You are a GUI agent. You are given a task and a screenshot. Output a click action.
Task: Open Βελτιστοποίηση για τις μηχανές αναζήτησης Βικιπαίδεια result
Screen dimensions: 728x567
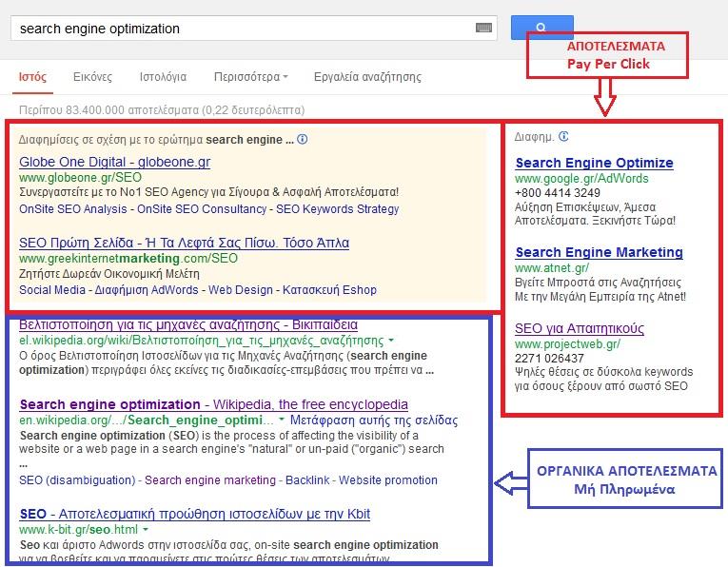pos(188,324)
